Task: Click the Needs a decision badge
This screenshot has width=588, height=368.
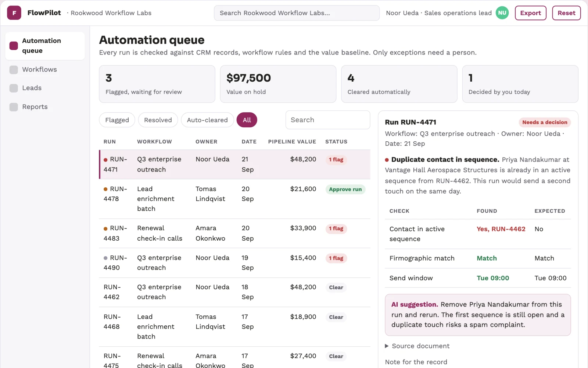Action: click(x=545, y=122)
